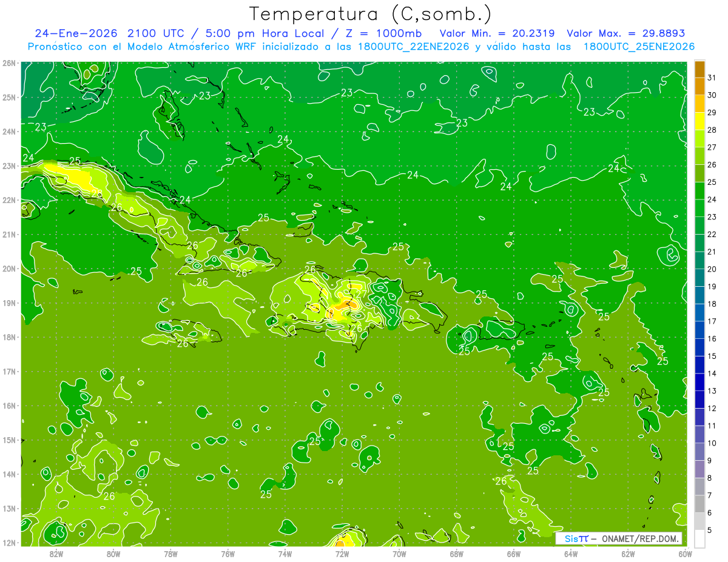Click the yellow legend swatch between 28 and 29

click(x=699, y=121)
